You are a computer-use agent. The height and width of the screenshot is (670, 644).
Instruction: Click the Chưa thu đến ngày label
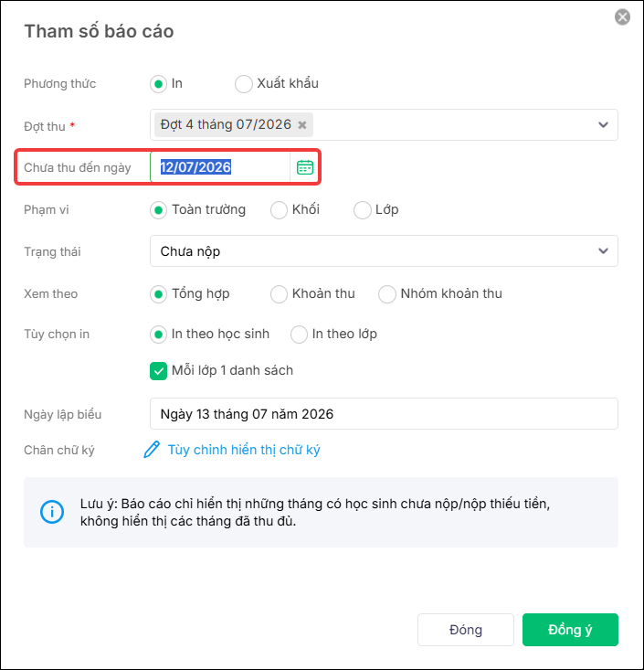pos(78,167)
